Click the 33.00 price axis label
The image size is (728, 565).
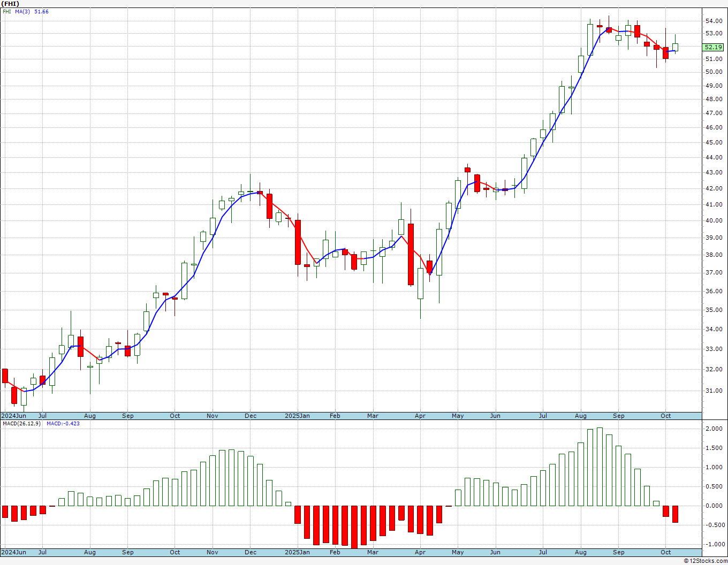714,349
